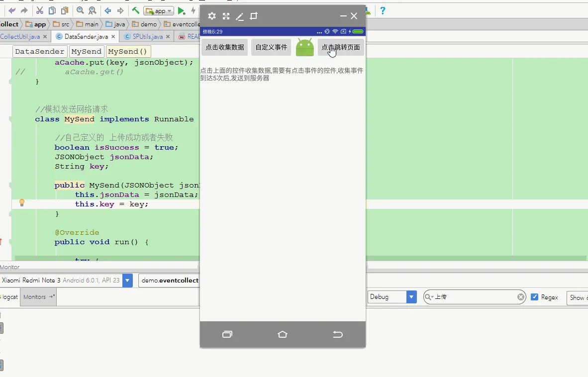
Task: Switch to the CollectUtil.java tab
Action: pyautogui.click(x=20, y=36)
